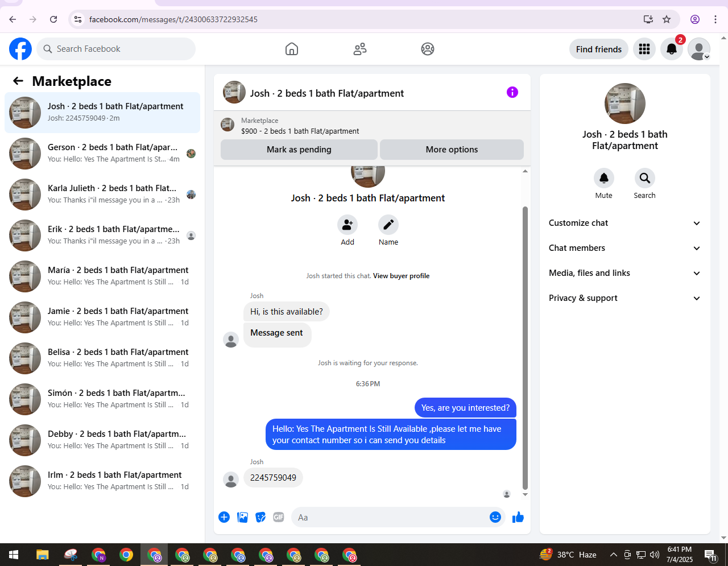728x566 pixels.
Task: Open the Windows notification center icon
Action: [710, 555]
